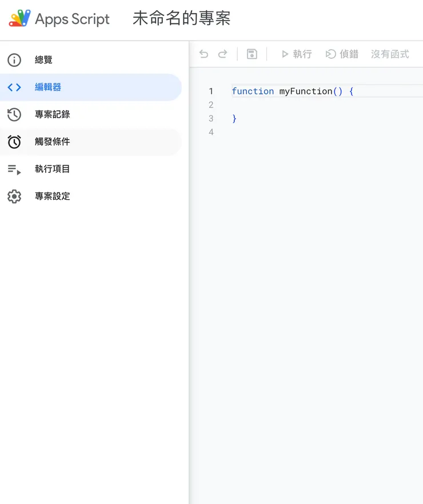423x504 pixels.
Task: Open the 沒有函式 function selector dropdown
Action: click(x=390, y=54)
